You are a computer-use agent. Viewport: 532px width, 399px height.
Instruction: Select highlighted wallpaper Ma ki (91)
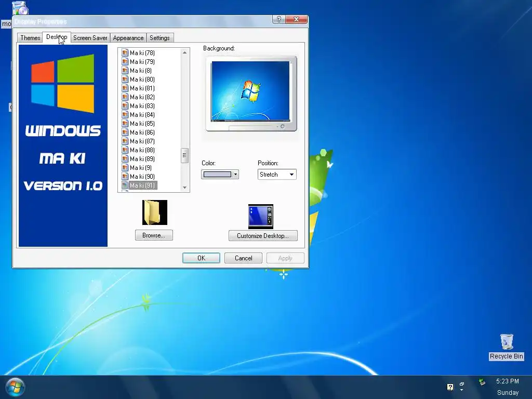142,185
